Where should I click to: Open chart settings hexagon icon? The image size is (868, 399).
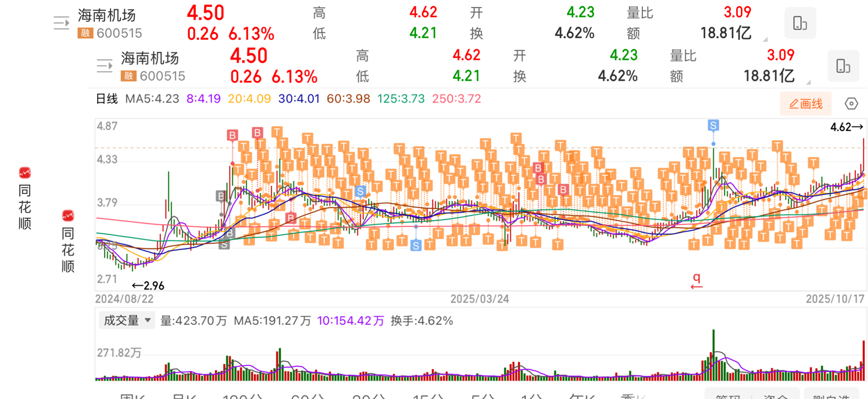point(851,104)
